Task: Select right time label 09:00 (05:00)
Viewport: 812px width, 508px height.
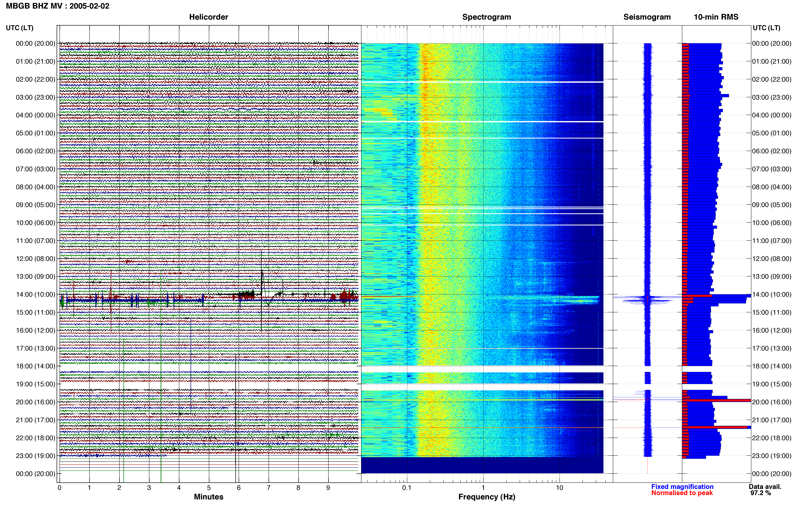Action: (772, 205)
